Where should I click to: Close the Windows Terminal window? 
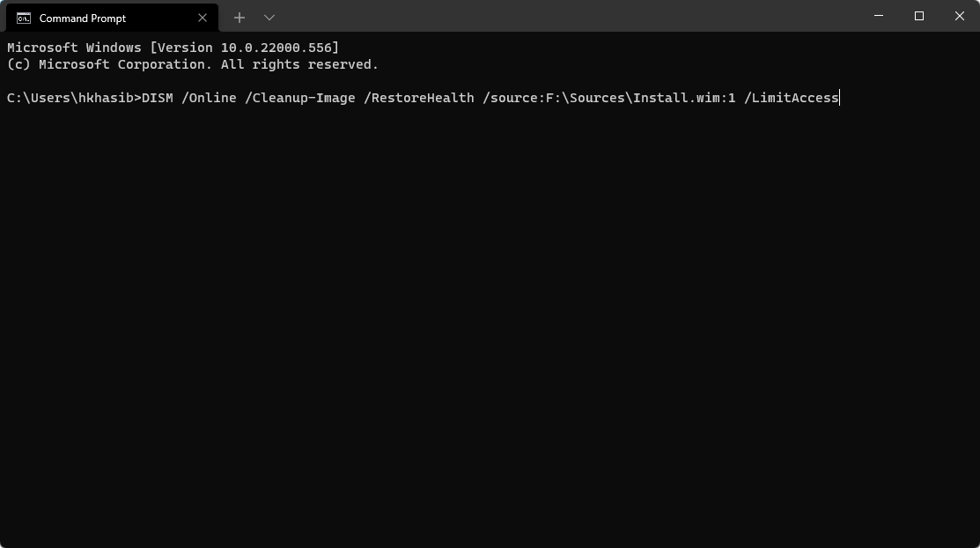pos(959,16)
